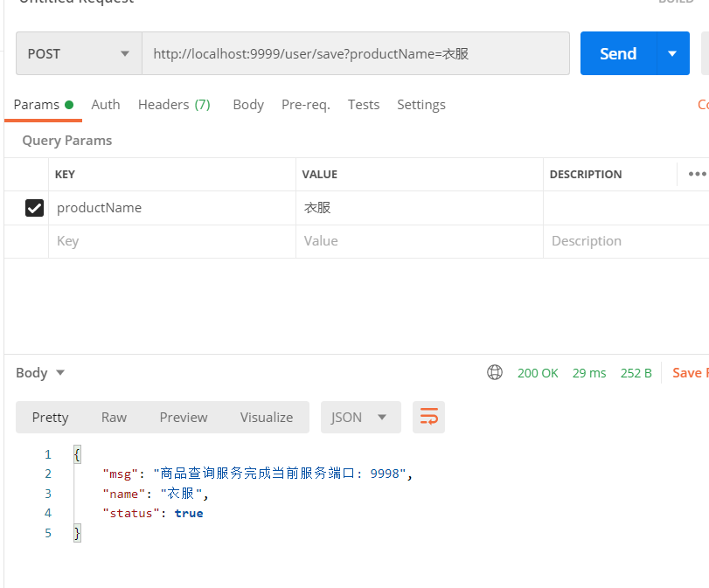Open the POST method dropdown
Image resolution: width=709 pixels, height=588 pixels.
click(80, 53)
